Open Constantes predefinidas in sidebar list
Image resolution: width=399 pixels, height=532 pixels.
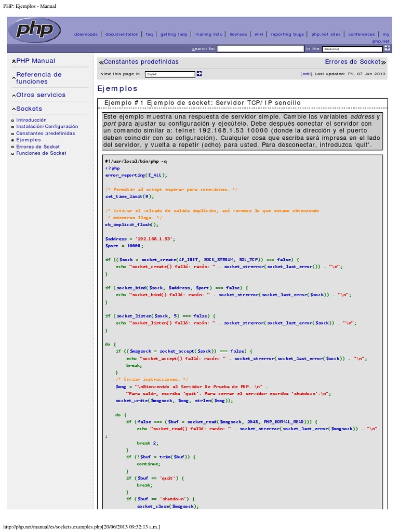(x=46, y=134)
